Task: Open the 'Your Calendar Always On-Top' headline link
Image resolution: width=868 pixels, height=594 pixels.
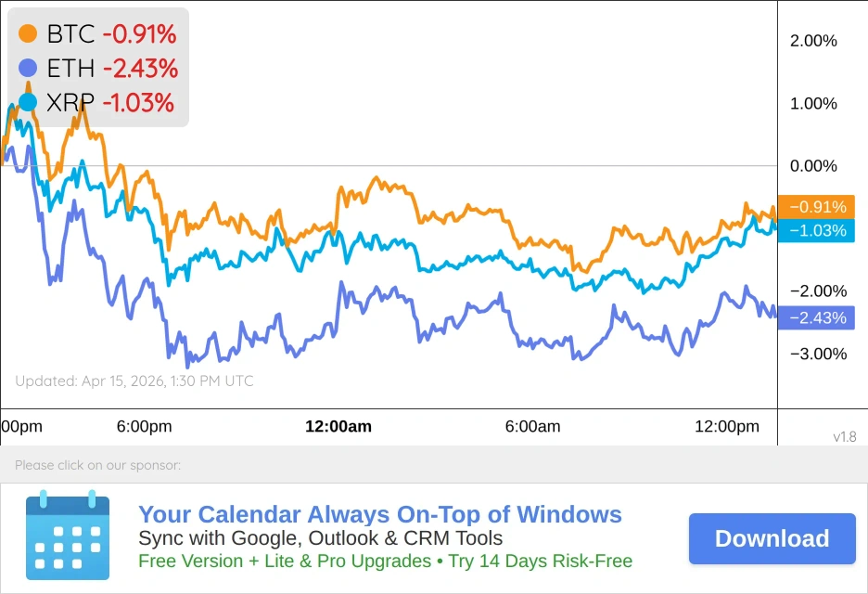Action: click(379, 515)
